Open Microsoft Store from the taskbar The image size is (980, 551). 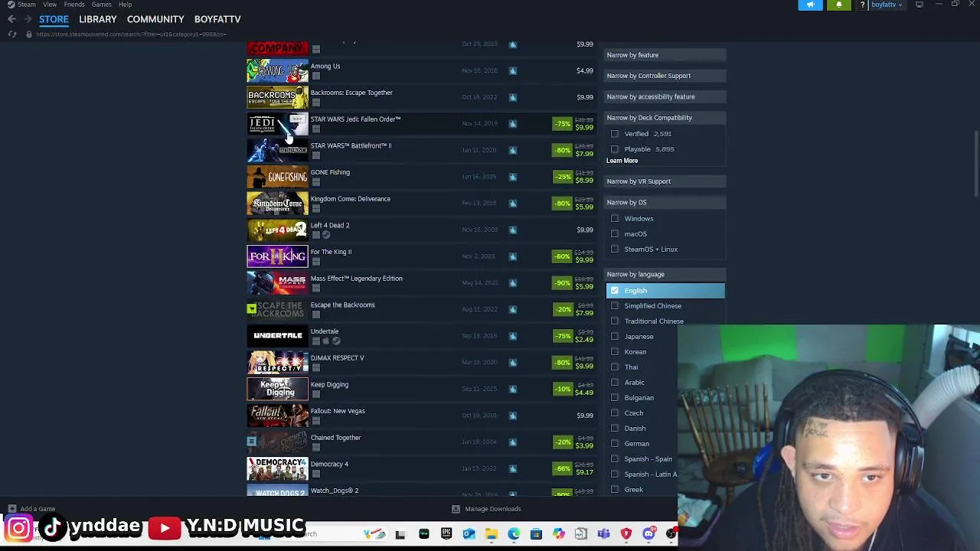[536, 534]
